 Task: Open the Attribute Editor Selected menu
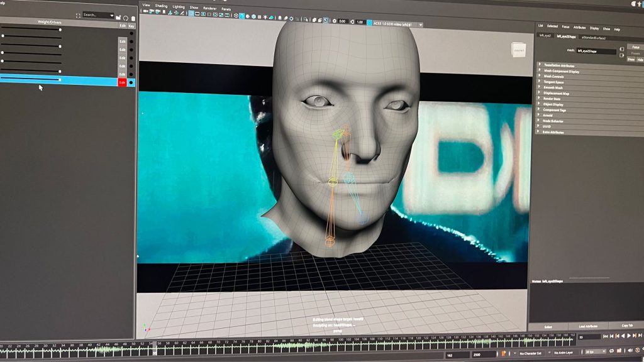552,26
